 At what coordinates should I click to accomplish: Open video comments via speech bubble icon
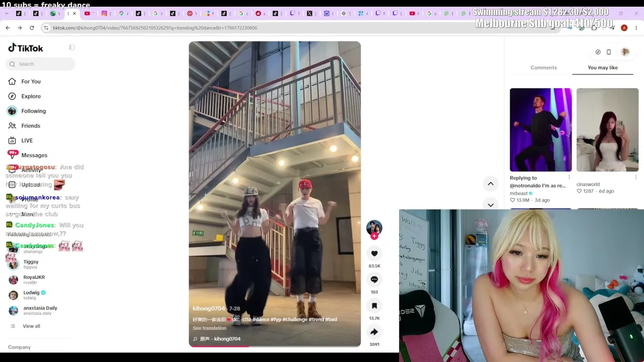tap(374, 280)
